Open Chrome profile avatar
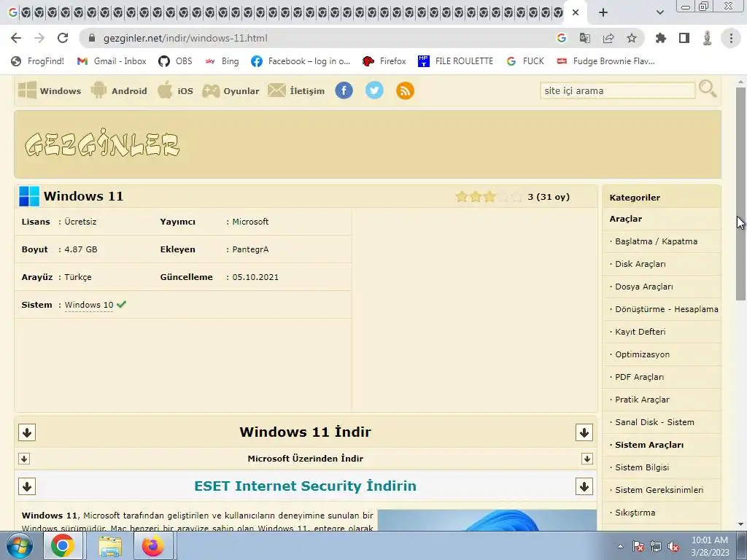Image resolution: width=747 pixels, height=560 pixels. click(707, 38)
